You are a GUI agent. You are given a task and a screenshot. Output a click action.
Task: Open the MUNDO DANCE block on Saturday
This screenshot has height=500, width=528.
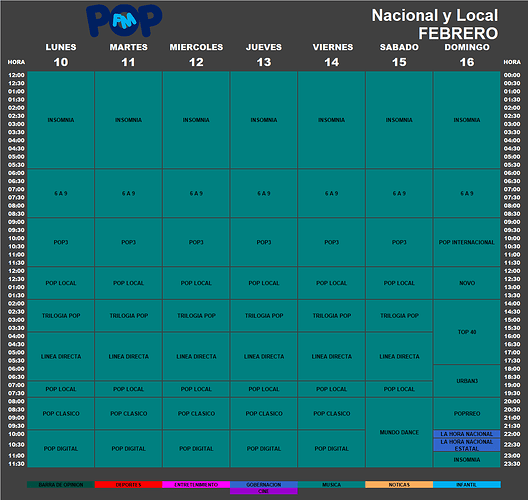point(399,432)
